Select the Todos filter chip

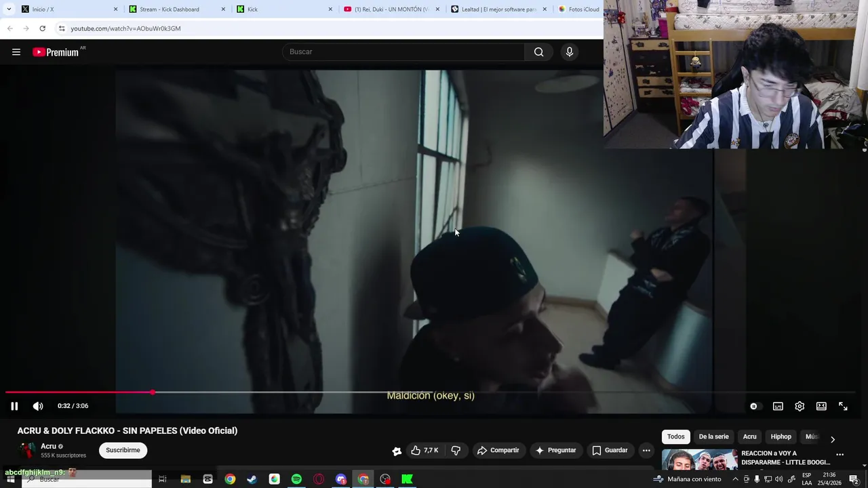[675, 436]
